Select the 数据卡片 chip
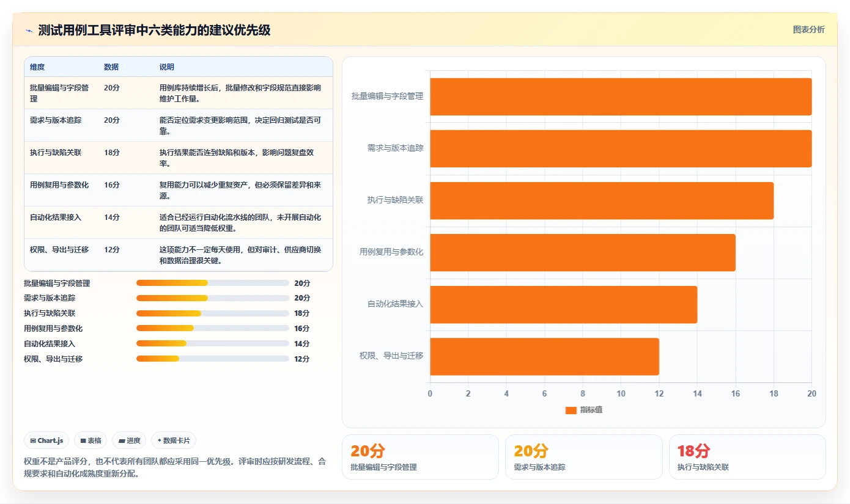Viewport: 850px width, 504px height. (x=174, y=440)
